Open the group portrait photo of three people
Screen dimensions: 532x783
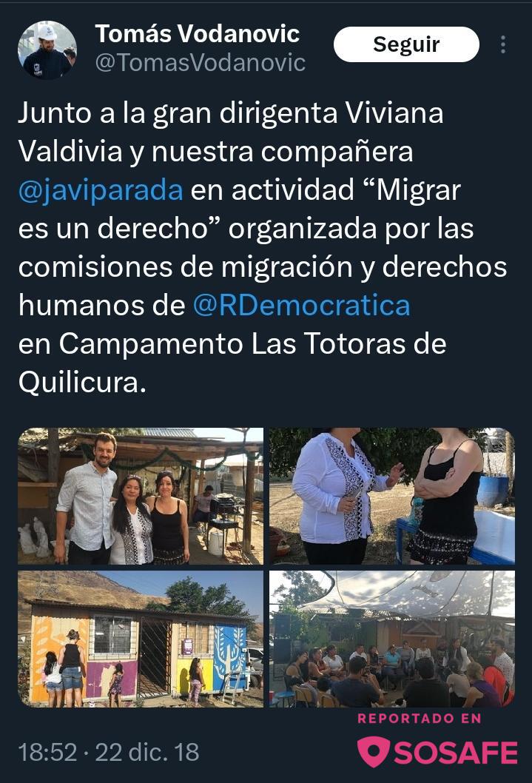pos(141,497)
